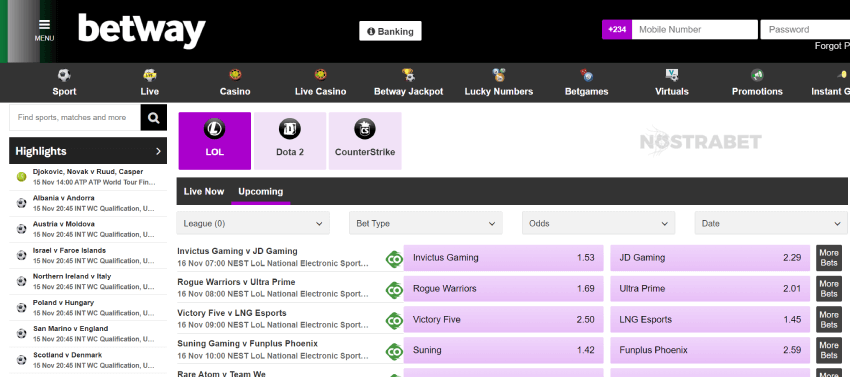
Task: Click the Betway logo
Action: (141, 31)
